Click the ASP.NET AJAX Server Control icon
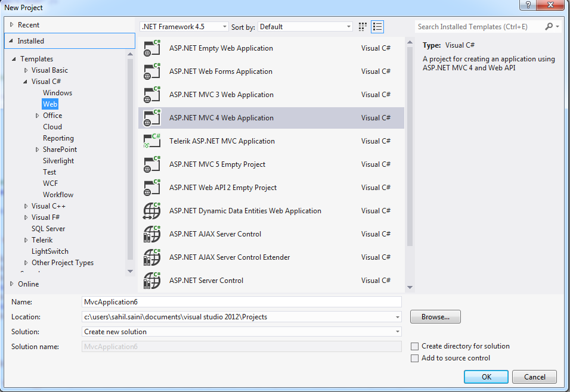 click(151, 234)
